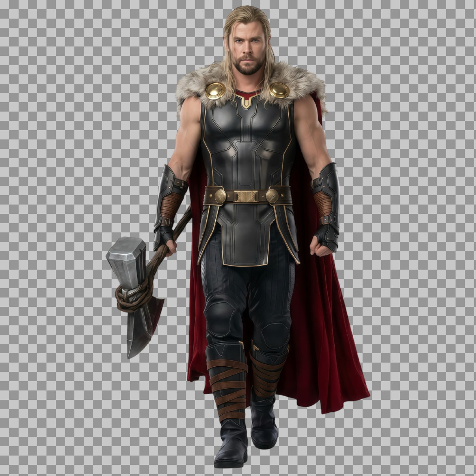
Task: Click the right golden shoulder disc
Action: pos(280,89)
